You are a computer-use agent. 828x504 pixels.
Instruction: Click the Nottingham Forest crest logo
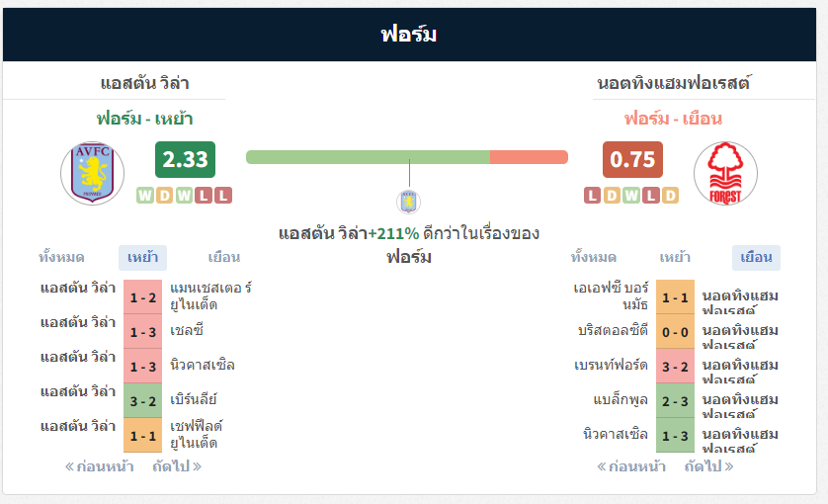725,173
